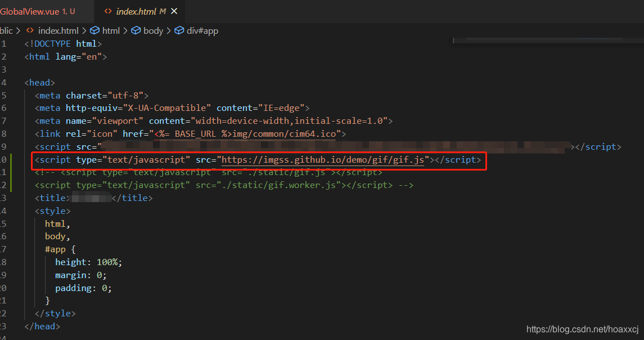
Task: Open the body breadcrumb segment
Action: (153, 31)
